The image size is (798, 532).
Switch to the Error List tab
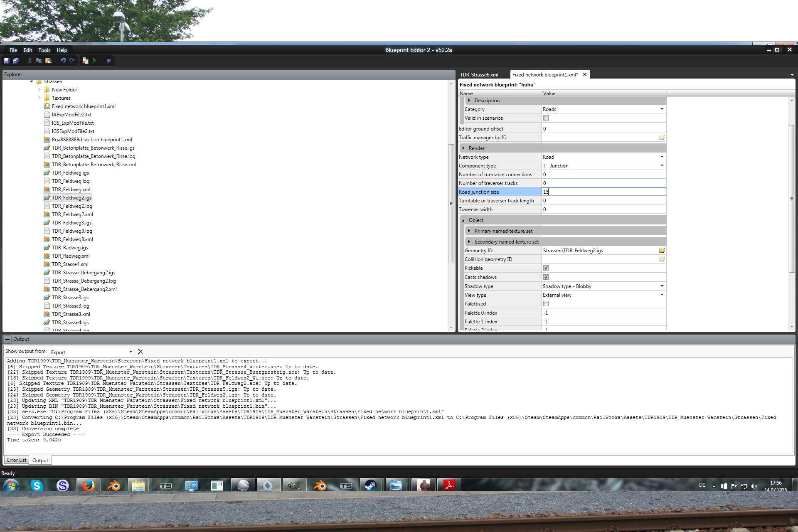click(17, 460)
